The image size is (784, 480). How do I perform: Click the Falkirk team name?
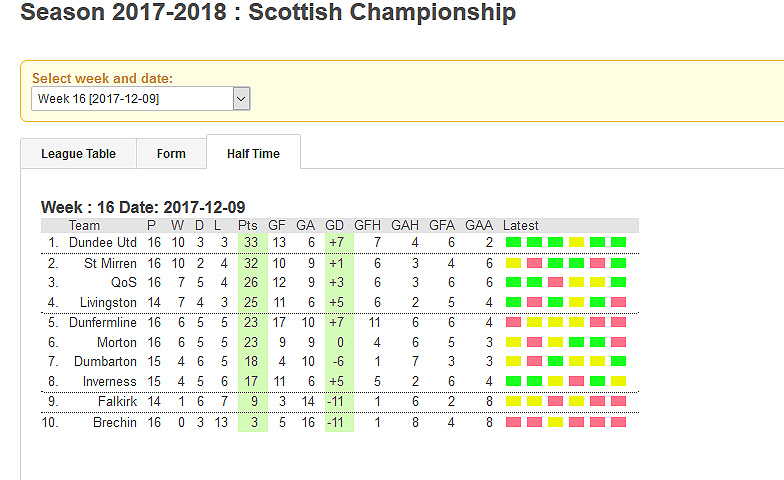[117, 402]
